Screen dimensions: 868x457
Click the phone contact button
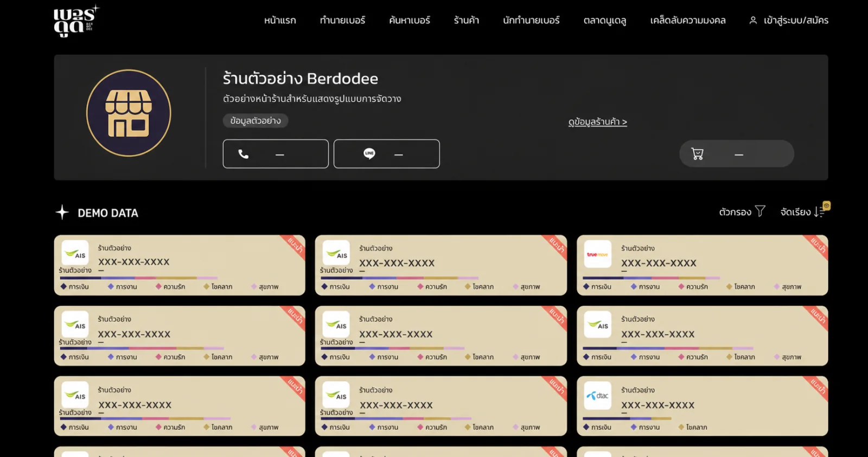tap(276, 154)
